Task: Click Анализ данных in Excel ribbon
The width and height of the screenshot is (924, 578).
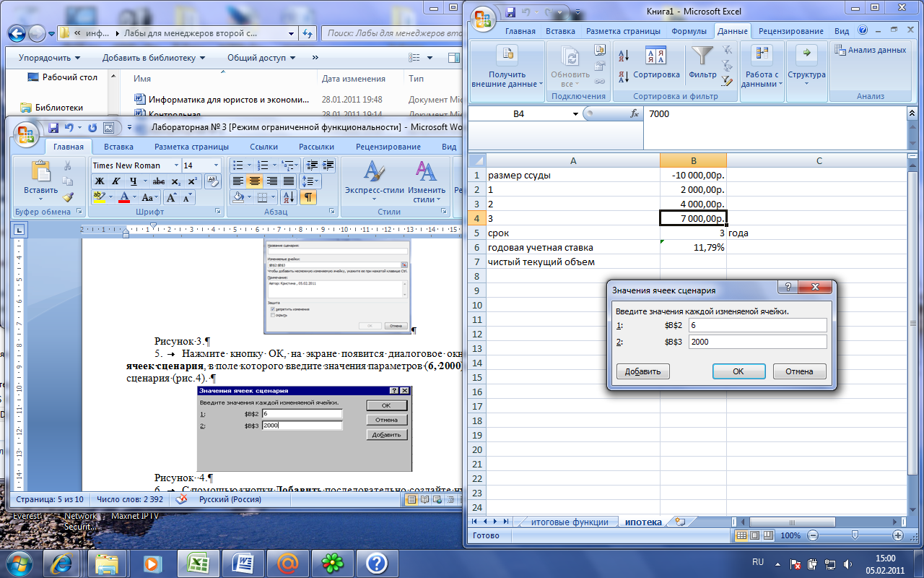Action: click(x=870, y=50)
